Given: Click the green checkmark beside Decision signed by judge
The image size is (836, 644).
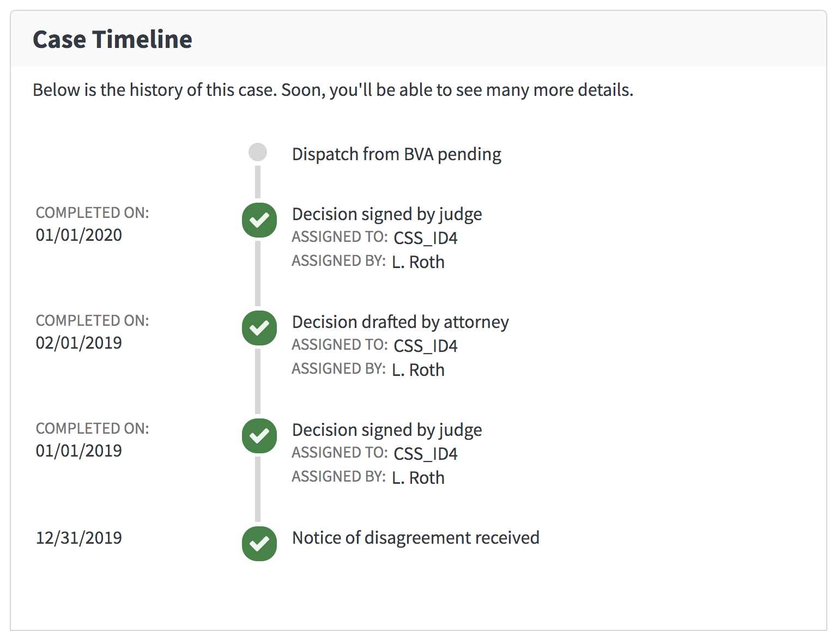Looking at the screenshot, I should tap(259, 220).
